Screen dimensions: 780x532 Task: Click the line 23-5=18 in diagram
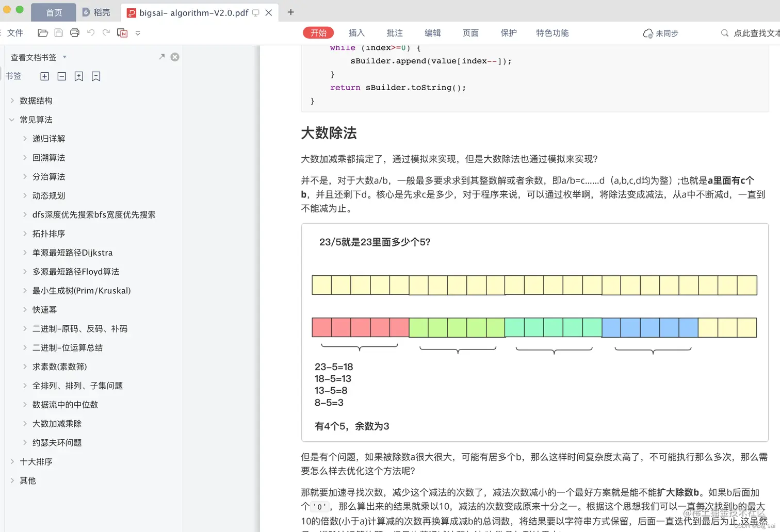(x=334, y=367)
